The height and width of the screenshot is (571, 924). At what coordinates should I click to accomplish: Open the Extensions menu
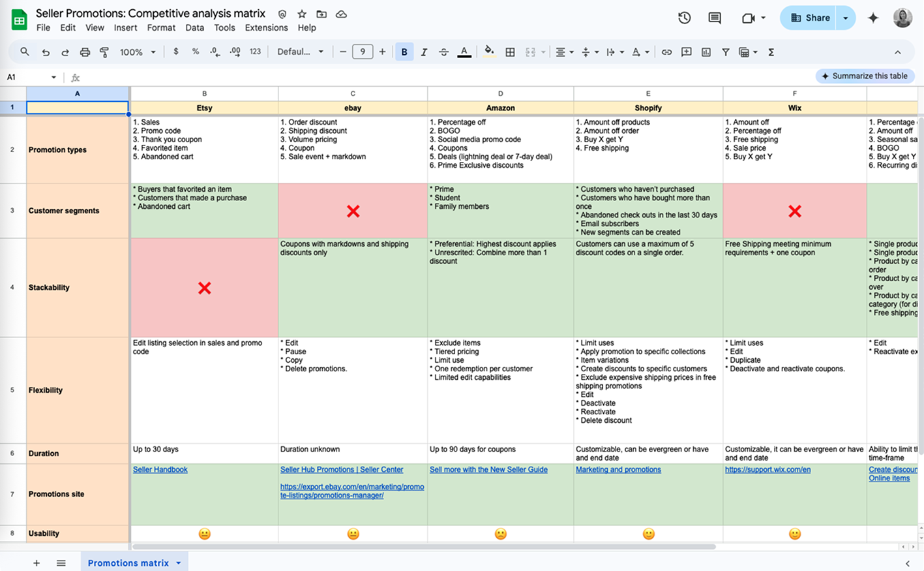pyautogui.click(x=266, y=27)
